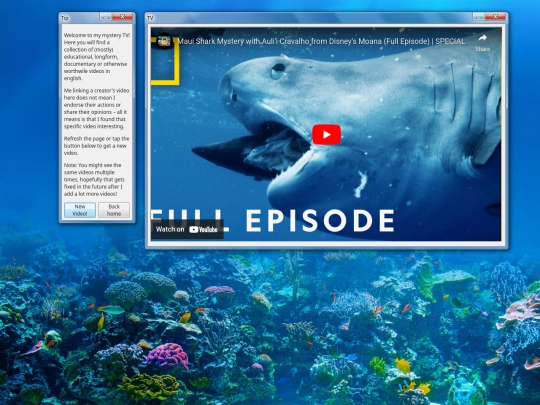
Task: Close the TV window
Action: tap(495, 17)
